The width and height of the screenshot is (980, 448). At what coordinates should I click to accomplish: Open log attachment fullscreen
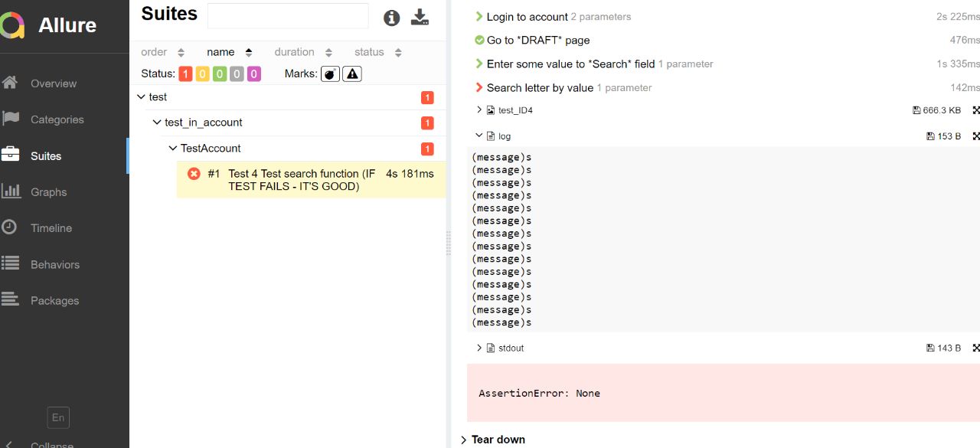point(976,136)
